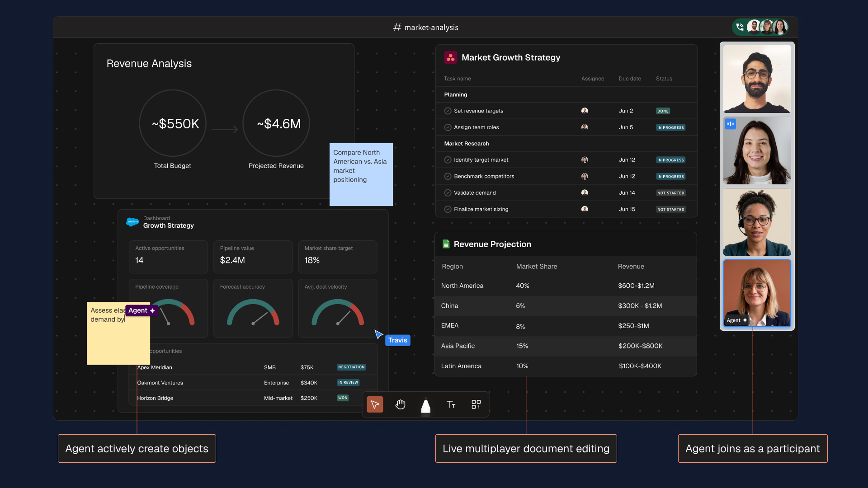Click the Pipeline value $2.4M card
The width and height of the screenshot is (868, 488).
[253, 257]
